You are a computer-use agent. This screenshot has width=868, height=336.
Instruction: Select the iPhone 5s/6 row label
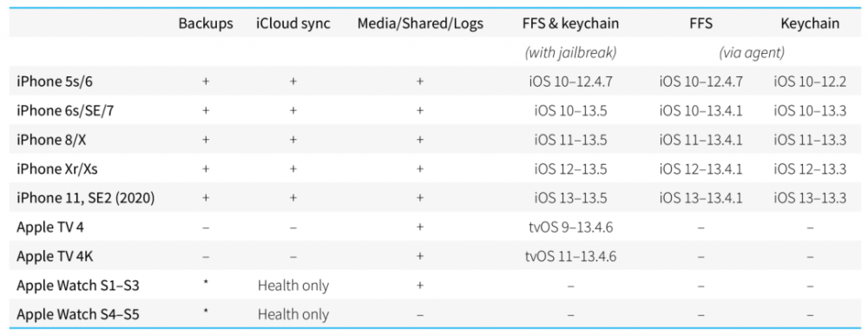click(x=51, y=82)
